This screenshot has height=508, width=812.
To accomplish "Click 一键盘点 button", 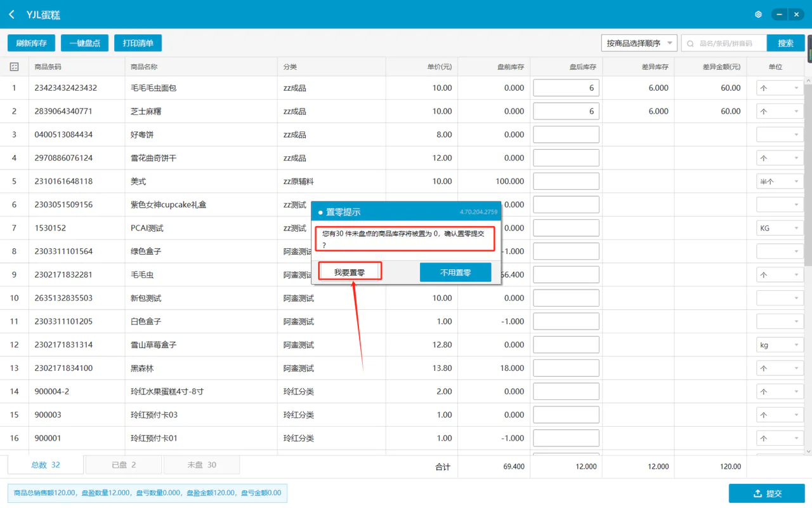I will (x=84, y=43).
